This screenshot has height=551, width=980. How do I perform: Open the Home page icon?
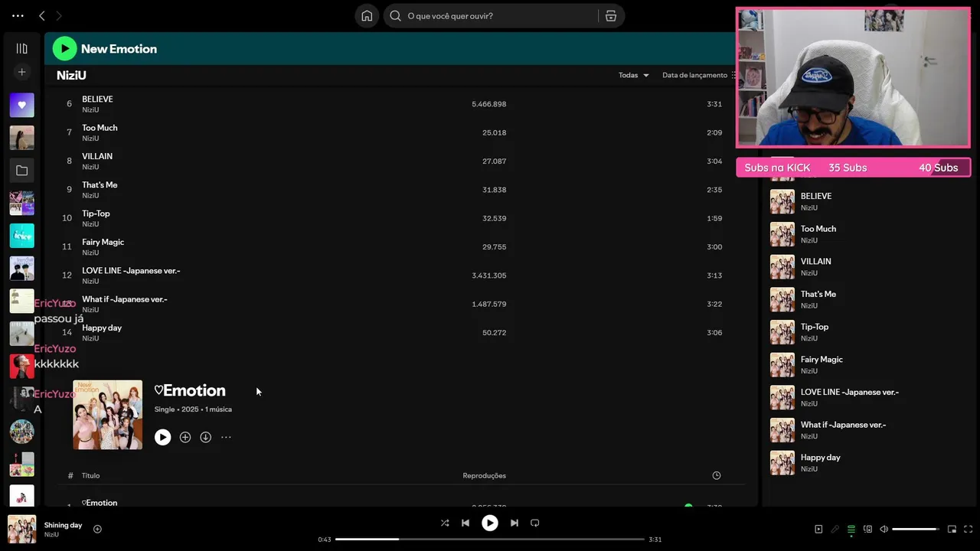(367, 16)
